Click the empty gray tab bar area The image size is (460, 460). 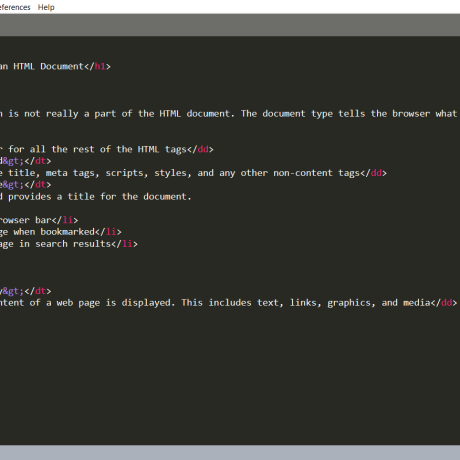(230, 25)
